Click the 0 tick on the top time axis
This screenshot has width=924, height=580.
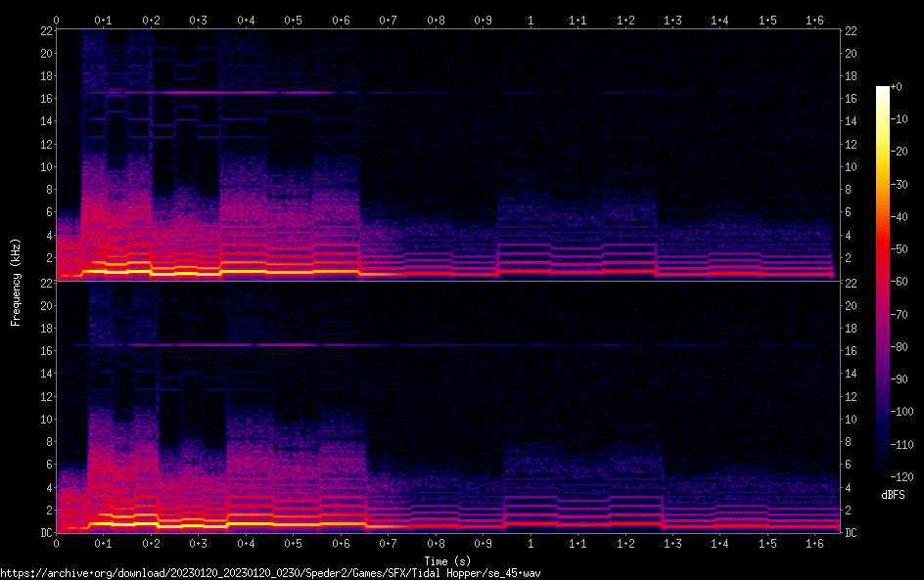tap(57, 20)
